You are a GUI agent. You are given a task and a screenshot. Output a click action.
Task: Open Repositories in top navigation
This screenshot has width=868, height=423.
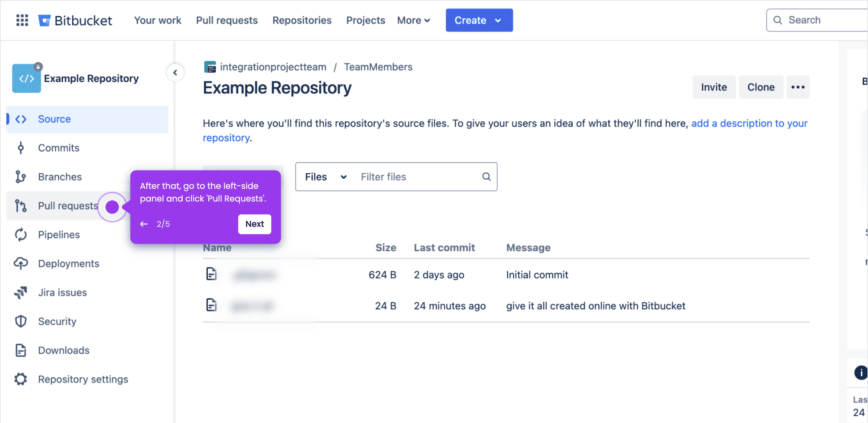302,20
